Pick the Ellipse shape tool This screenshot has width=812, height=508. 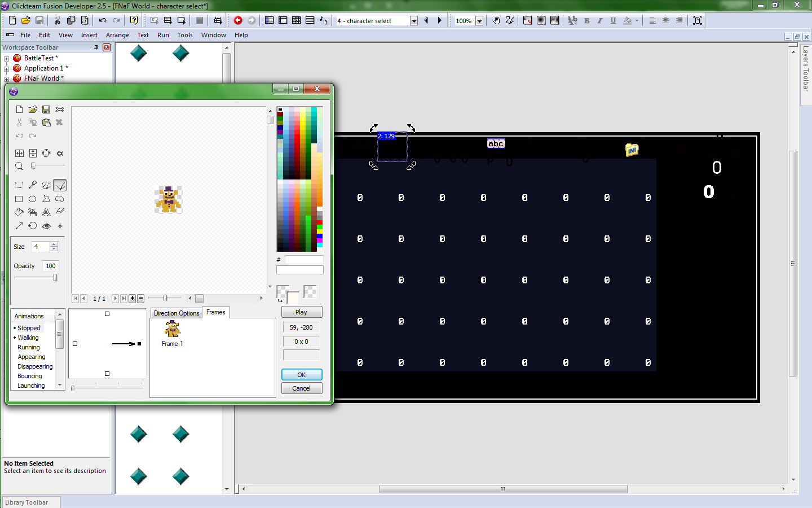point(33,199)
